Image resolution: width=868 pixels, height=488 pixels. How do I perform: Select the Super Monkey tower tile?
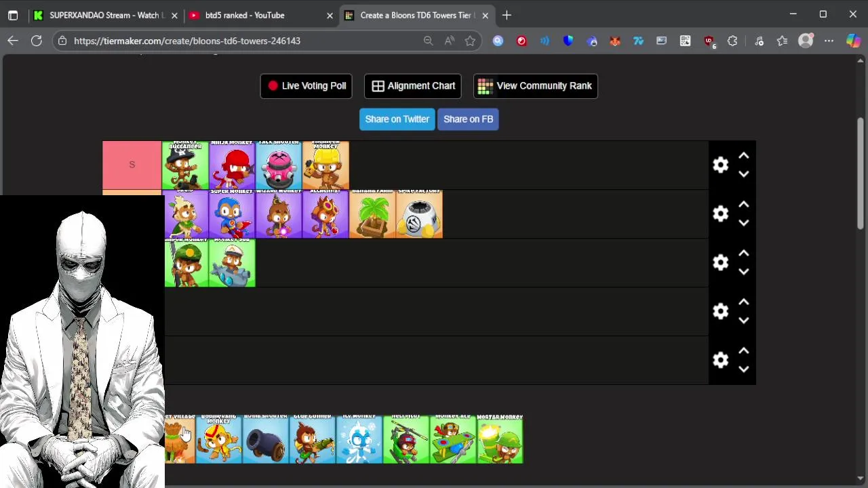232,213
